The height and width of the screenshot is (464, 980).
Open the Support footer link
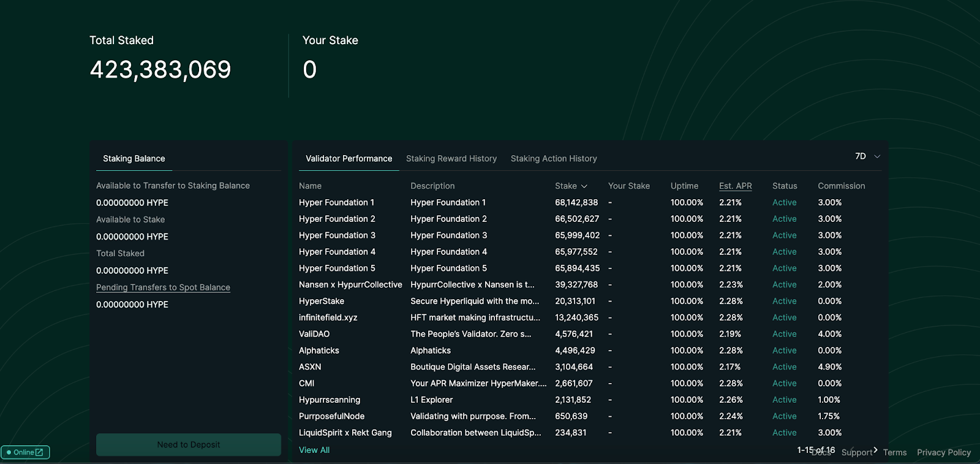point(857,452)
